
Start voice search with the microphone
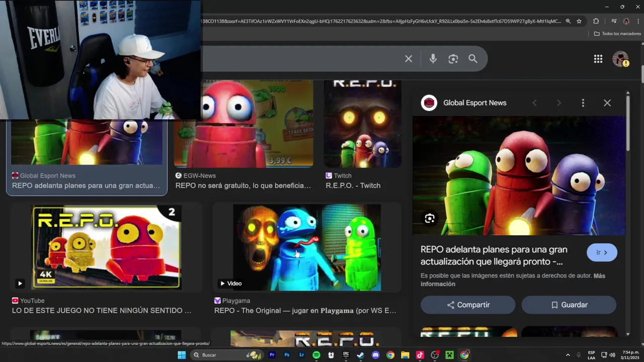(x=433, y=59)
